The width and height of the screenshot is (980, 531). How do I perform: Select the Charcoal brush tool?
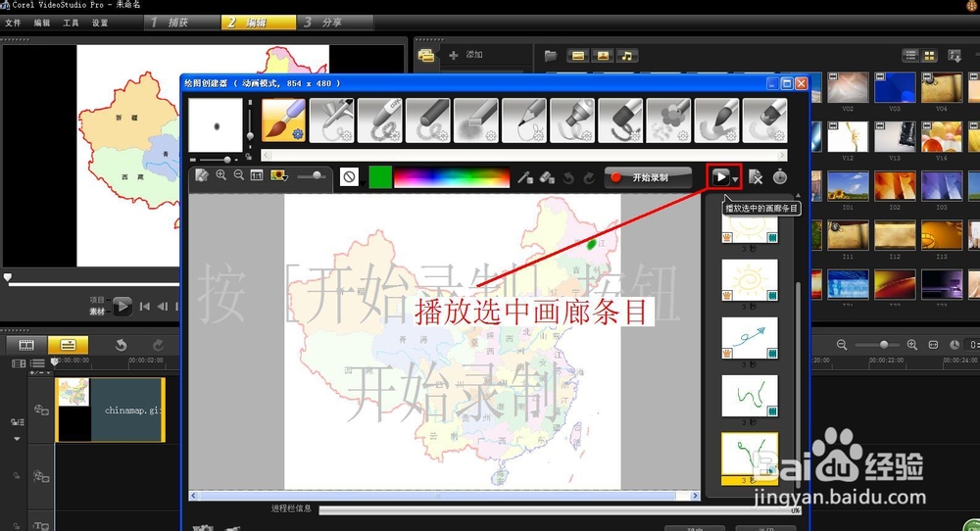pyautogui.click(x=428, y=120)
